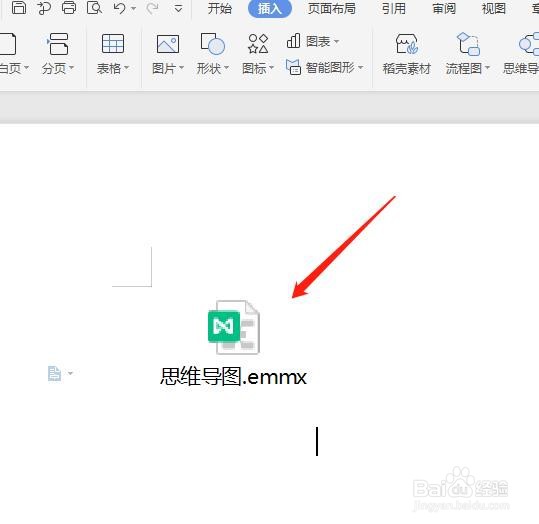Open the undo history dropdown arrow
This screenshot has width=539, height=524.
tap(134, 9)
